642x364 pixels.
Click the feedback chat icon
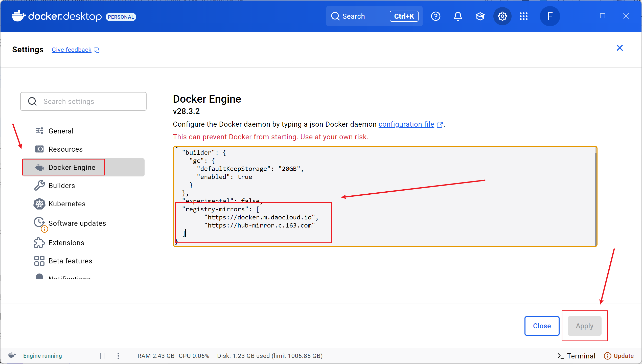97,50
